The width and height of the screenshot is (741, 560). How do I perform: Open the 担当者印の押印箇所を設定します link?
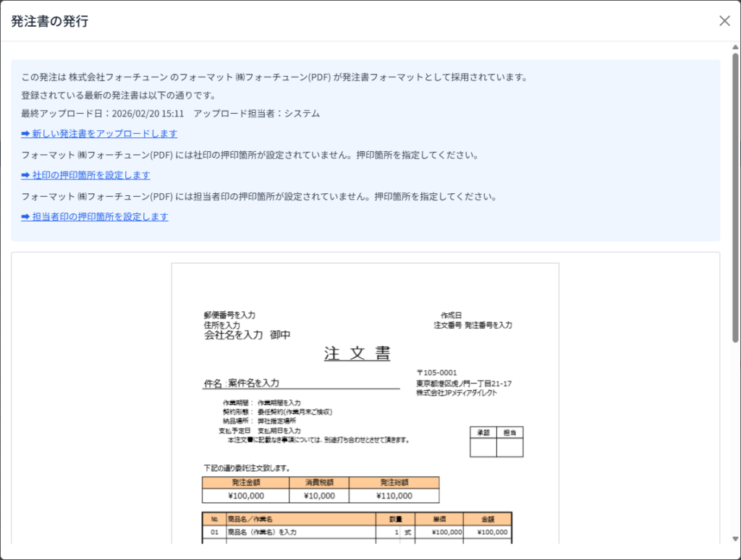100,216
